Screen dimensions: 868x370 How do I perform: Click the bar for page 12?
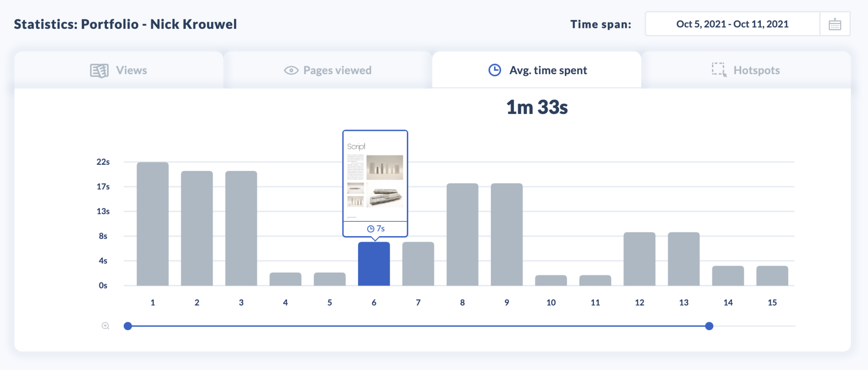coord(639,259)
